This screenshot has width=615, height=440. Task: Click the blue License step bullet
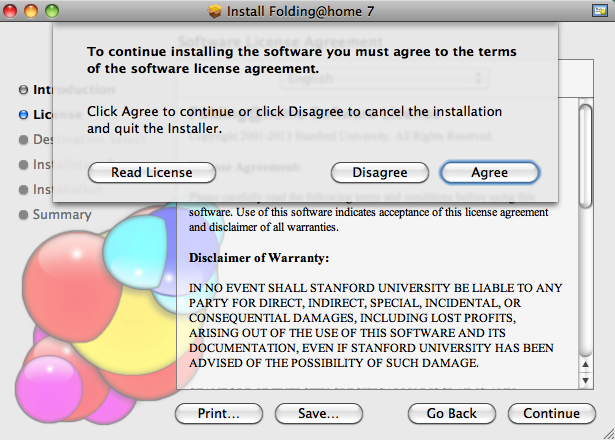point(23,115)
